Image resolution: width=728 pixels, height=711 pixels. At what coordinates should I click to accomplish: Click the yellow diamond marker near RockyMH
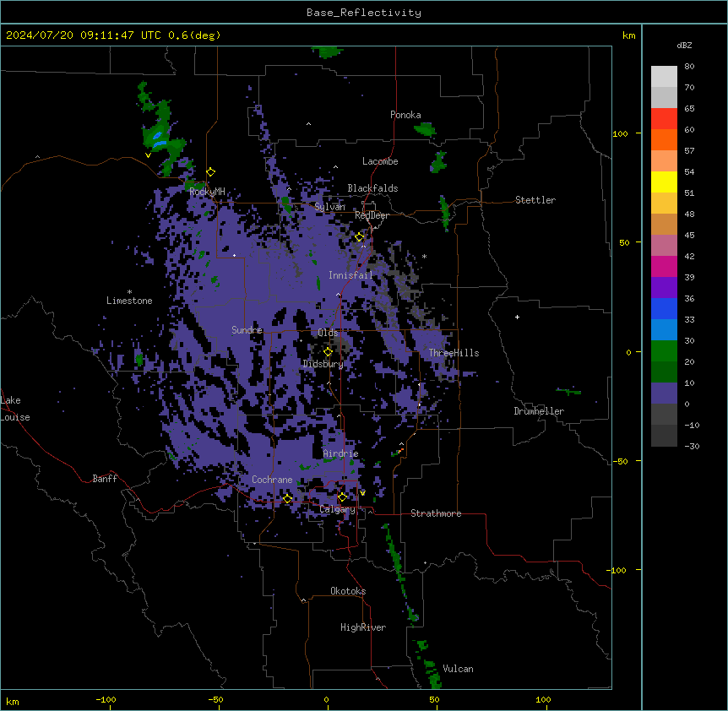pyautogui.click(x=211, y=171)
